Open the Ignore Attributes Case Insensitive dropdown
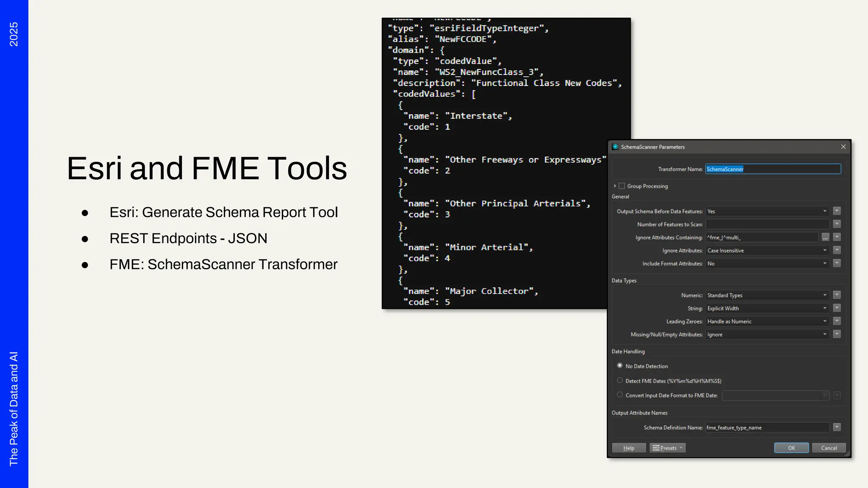868x488 pixels. (x=767, y=251)
